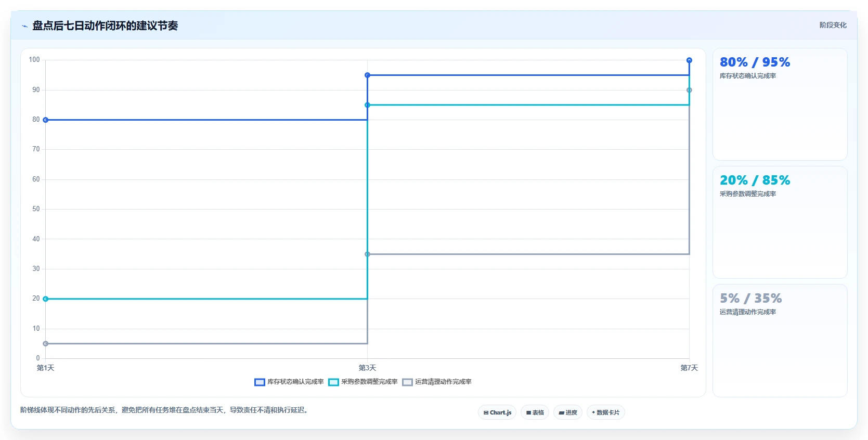
Task: Click the 采购参数调整完成率 label in the stat card
Action: click(748, 194)
